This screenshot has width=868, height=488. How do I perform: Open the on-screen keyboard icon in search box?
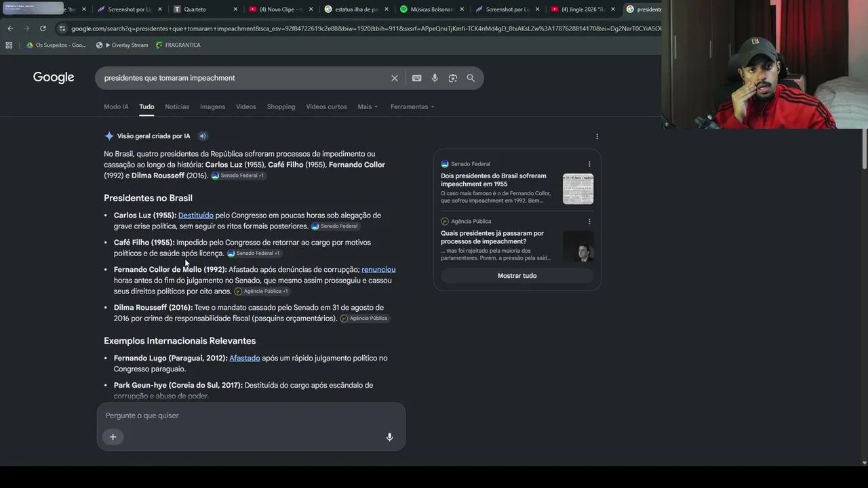[x=417, y=78]
